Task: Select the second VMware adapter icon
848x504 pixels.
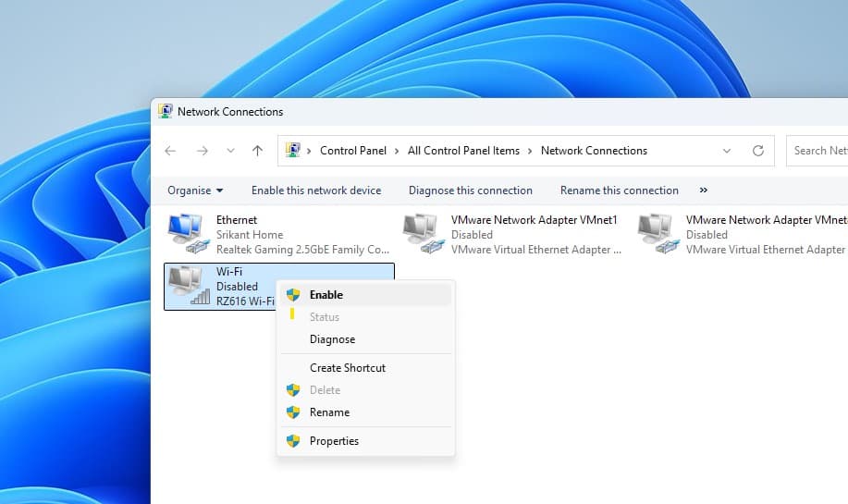Action: [658, 234]
